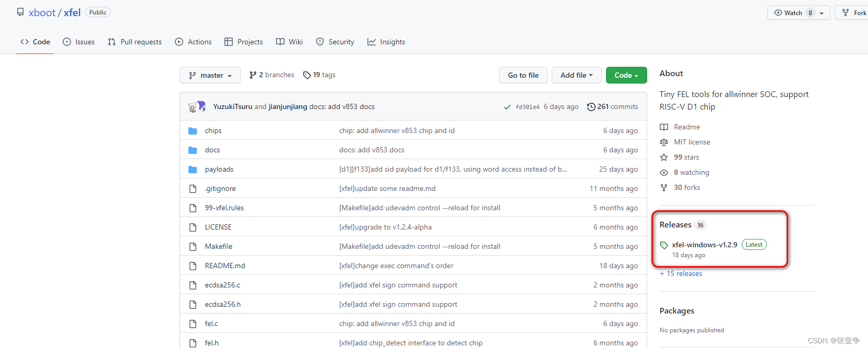Image resolution: width=868 pixels, height=349 pixels.
Task: Click the Go to file button
Action: (x=523, y=75)
